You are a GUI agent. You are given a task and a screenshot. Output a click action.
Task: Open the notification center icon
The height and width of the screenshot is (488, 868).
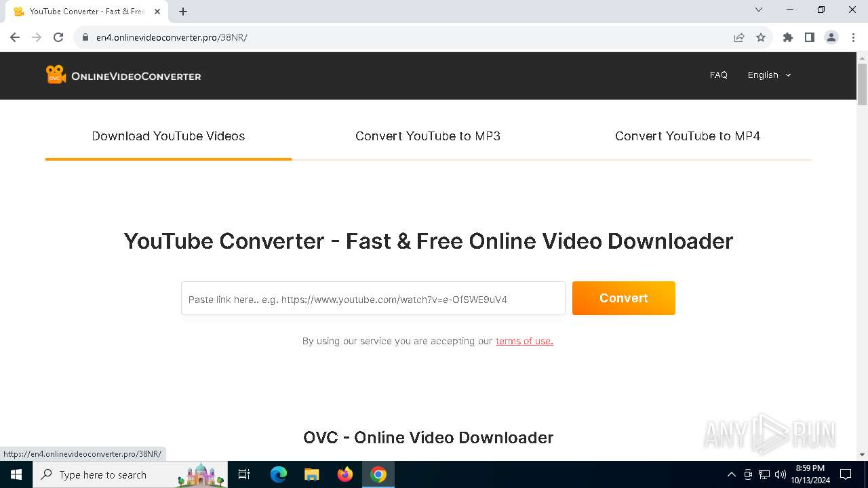point(846,474)
